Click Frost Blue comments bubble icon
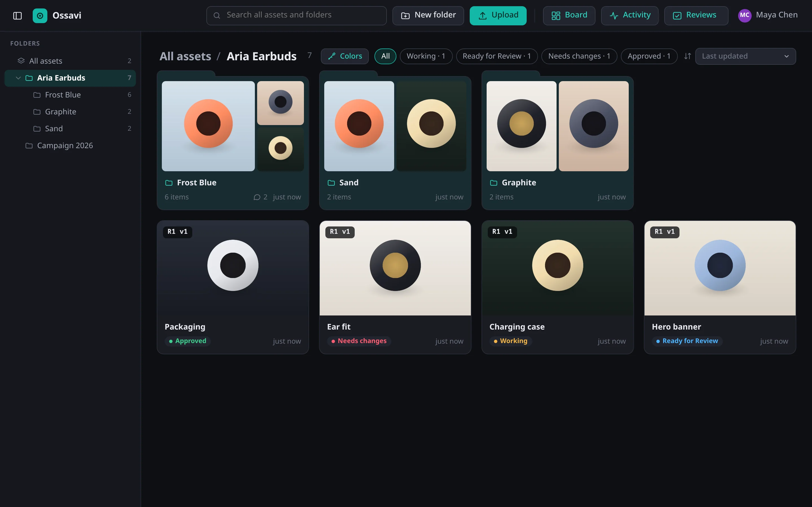The width and height of the screenshot is (812, 507). pos(257,197)
